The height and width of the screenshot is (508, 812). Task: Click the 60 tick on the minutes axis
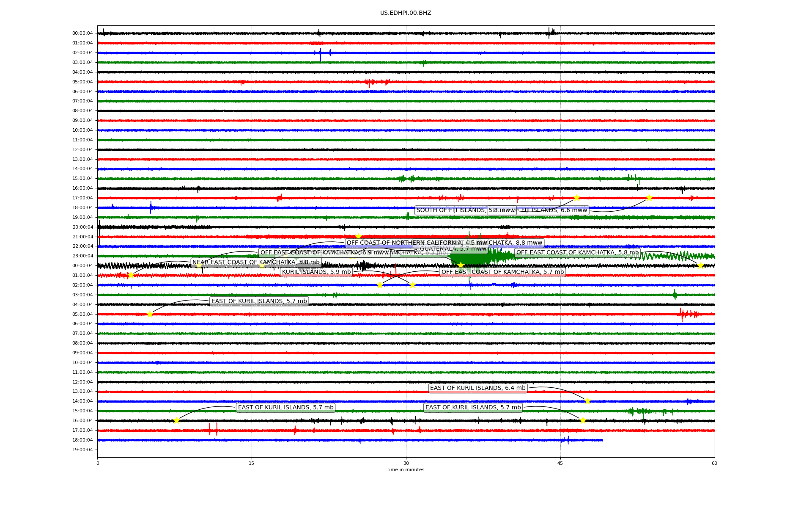pyautogui.click(x=714, y=463)
